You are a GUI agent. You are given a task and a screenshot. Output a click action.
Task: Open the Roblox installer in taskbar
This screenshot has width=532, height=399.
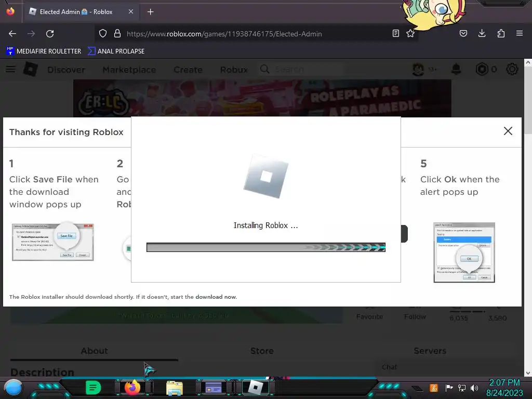pos(256,388)
